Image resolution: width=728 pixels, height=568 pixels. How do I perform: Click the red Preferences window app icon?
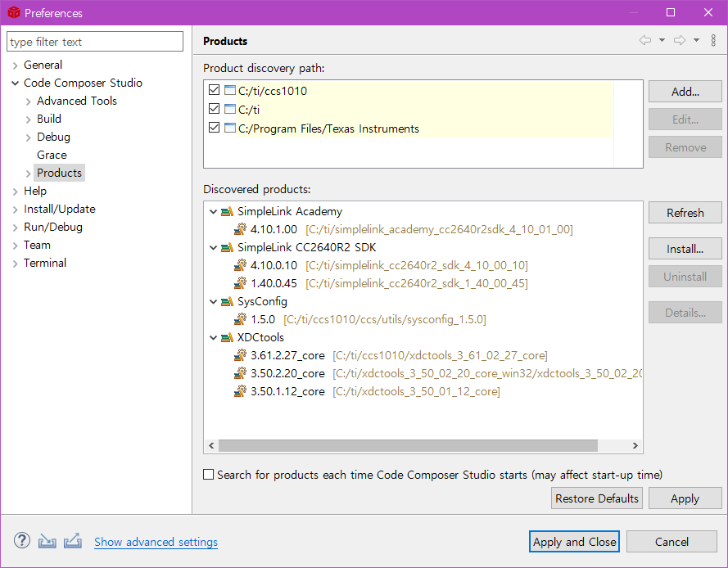(13, 12)
